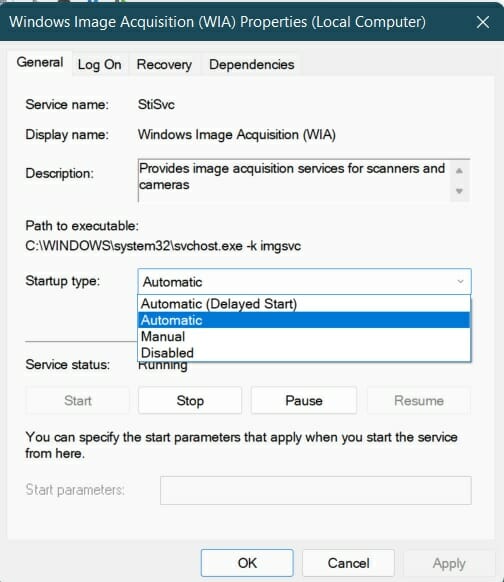Click the Description scroll down arrow
Viewport: 504px width, 582px height.
(x=459, y=191)
